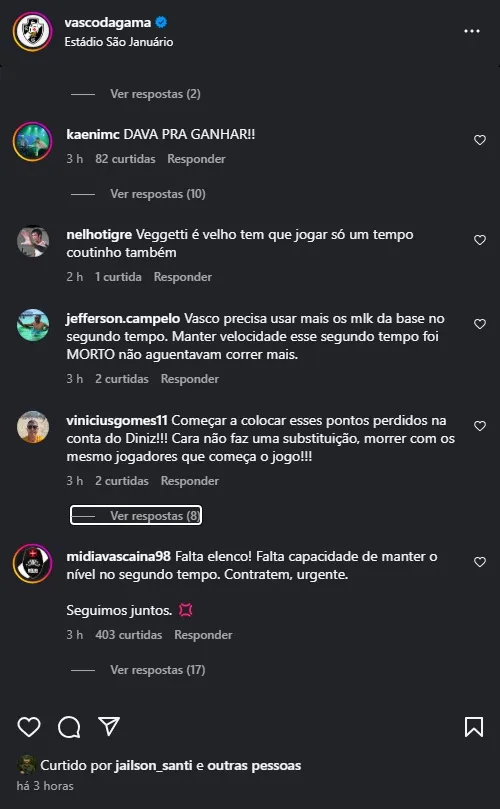The image size is (500, 809).
Task: View 403 curtidas on midiavascaina98 comment
Action: (128, 635)
